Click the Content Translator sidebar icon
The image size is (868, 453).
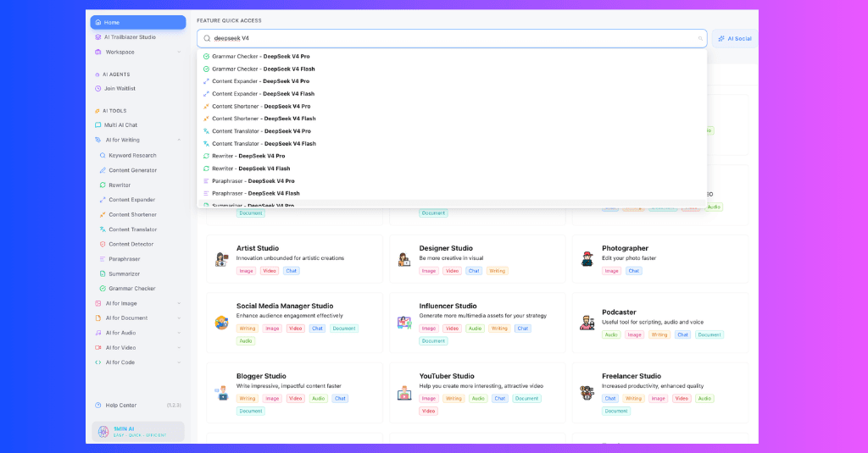point(103,229)
